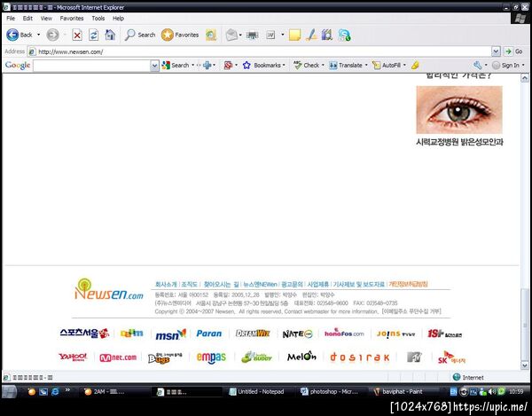Image resolution: width=532 pixels, height=416 pixels.
Task: Open the Edit menu
Action: click(x=27, y=19)
